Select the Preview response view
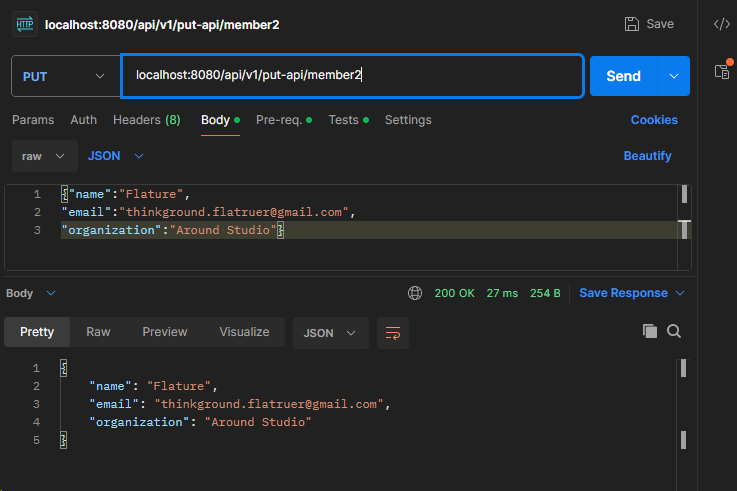737x491 pixels. (165, 332)
